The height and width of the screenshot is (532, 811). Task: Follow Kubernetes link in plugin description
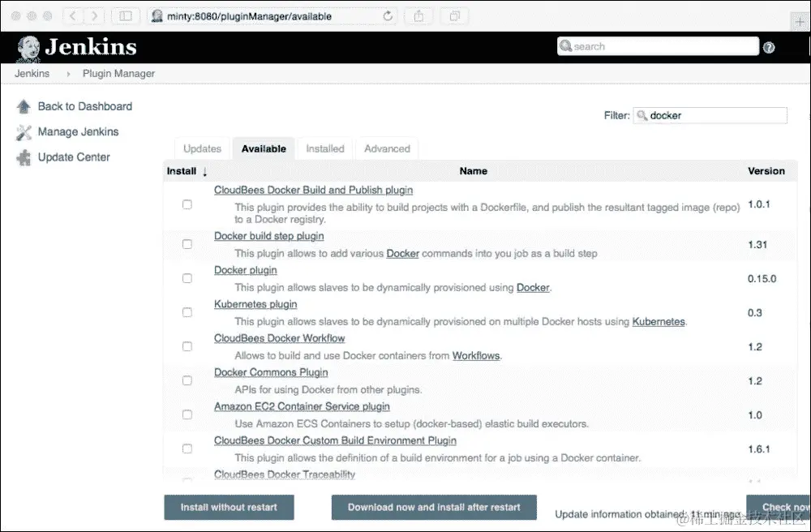click(x=659, y=322)
